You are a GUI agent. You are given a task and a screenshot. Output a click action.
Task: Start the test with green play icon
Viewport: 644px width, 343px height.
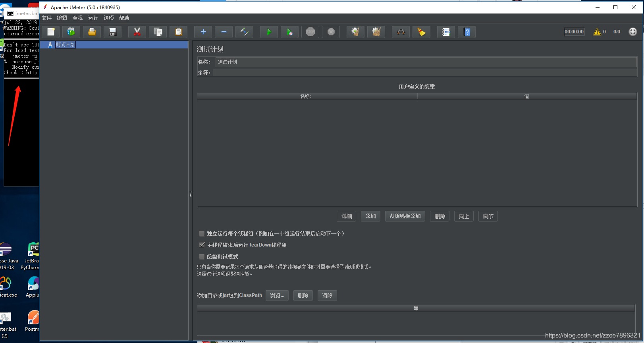click(x=269, y=32)
